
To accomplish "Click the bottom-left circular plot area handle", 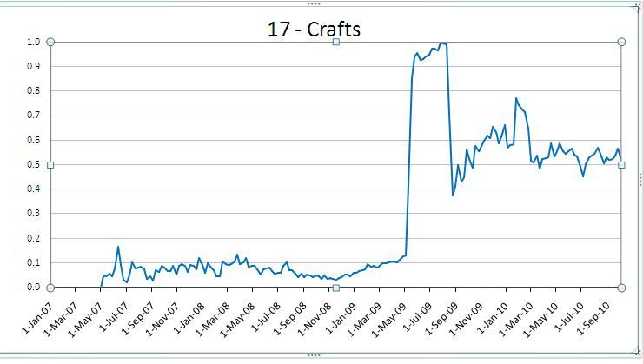I will click(50, 288).
